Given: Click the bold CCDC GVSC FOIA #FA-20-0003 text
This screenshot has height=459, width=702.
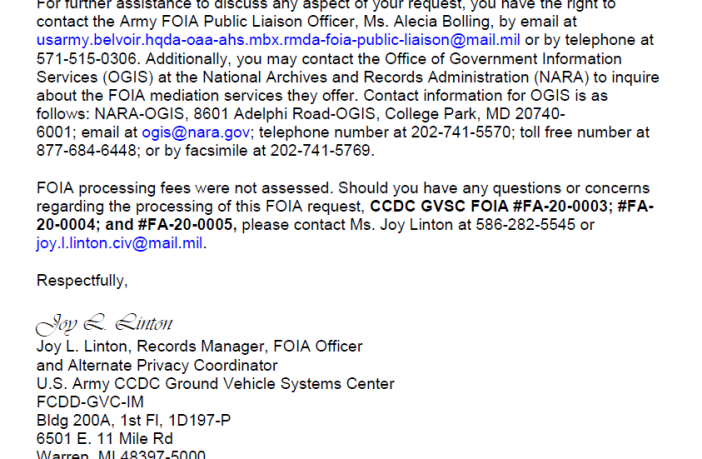Looking at the screenshot, I should [489, 206].
